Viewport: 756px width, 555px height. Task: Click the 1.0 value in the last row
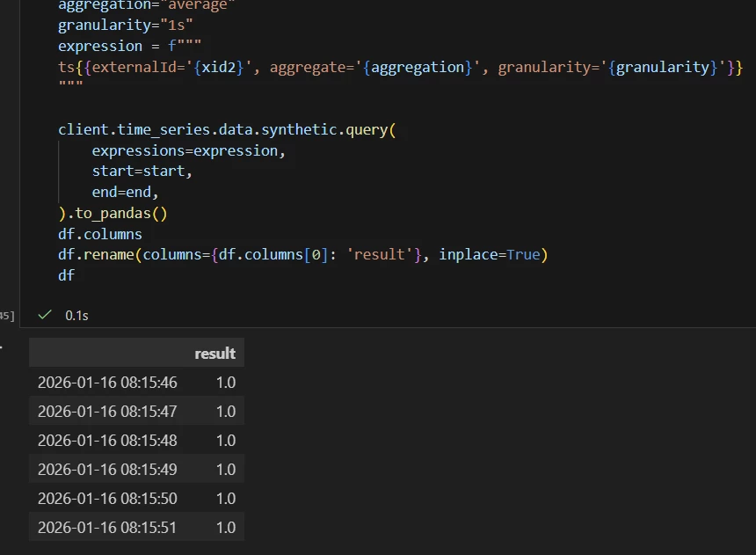(225, 528)
